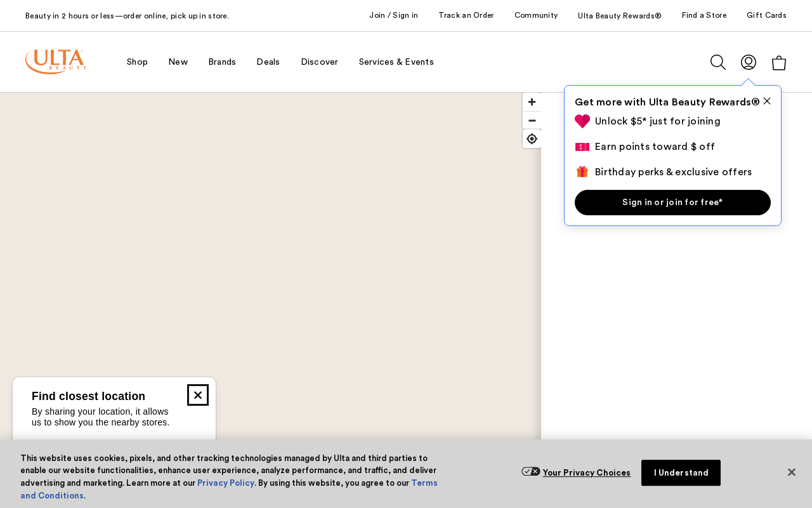Open the New menu

point(178,62)
